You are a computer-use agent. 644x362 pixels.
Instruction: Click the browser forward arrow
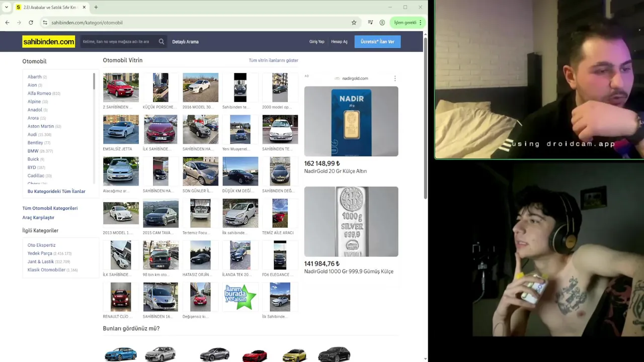tap(19, 23)
